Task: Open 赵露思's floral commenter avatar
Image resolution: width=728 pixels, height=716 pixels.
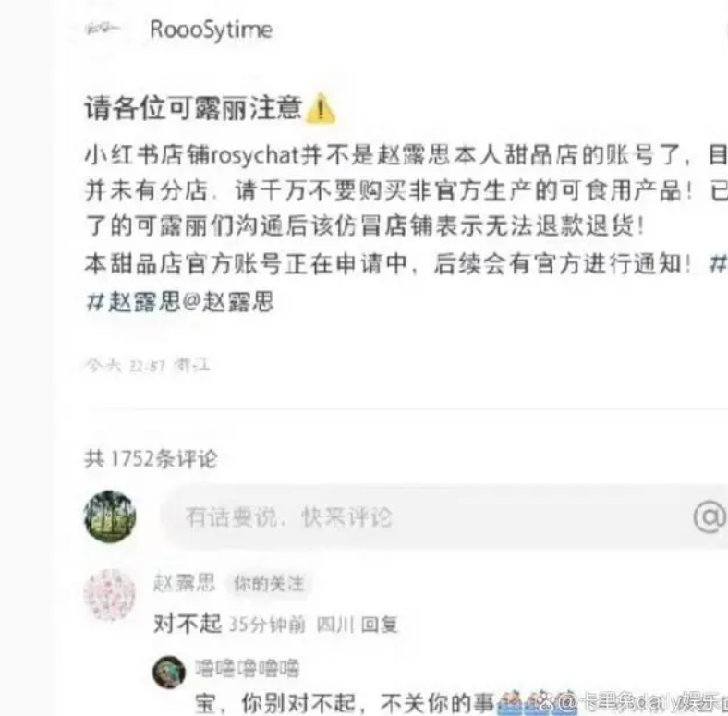Action: pos(110,595)
